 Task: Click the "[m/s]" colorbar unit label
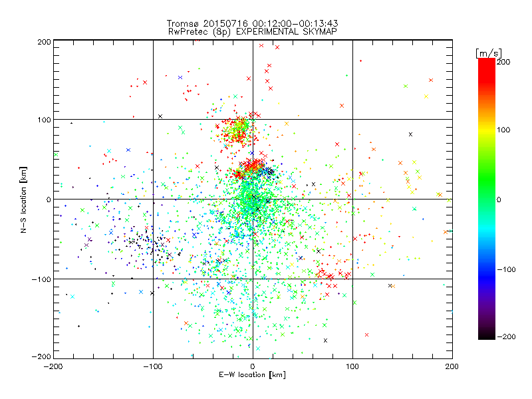pos(489,53)
